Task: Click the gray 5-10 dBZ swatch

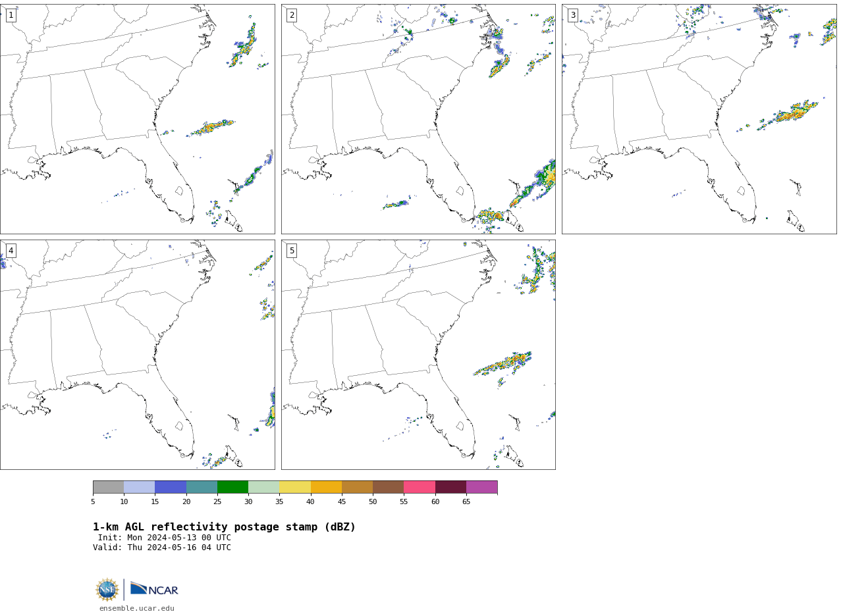Action: (x=108, y=487)
